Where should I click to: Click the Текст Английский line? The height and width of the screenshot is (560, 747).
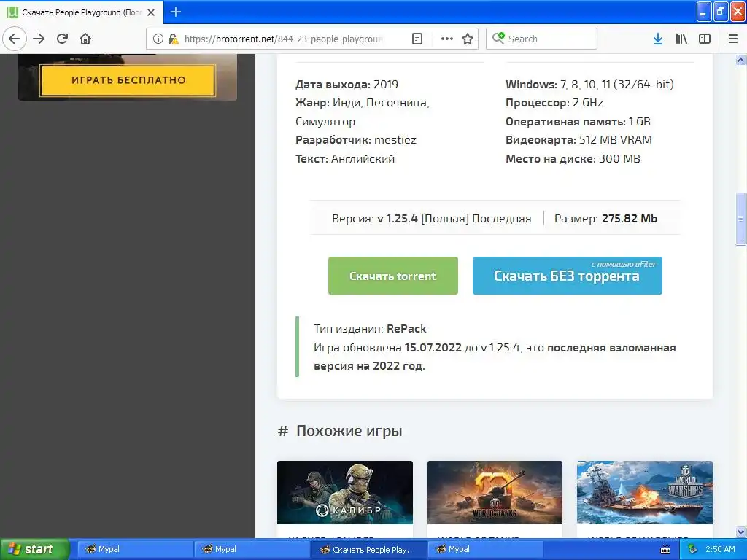pos(345,158)
